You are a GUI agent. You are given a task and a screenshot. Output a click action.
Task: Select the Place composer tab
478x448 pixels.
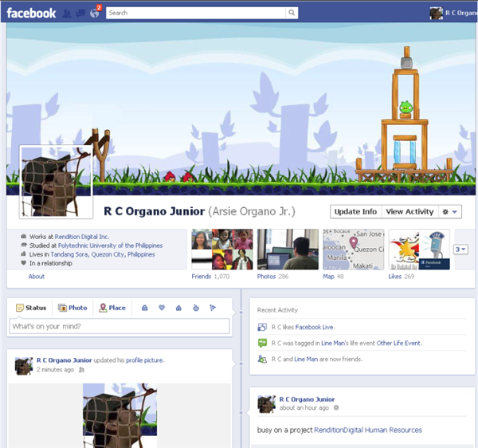tap(112, 308)
